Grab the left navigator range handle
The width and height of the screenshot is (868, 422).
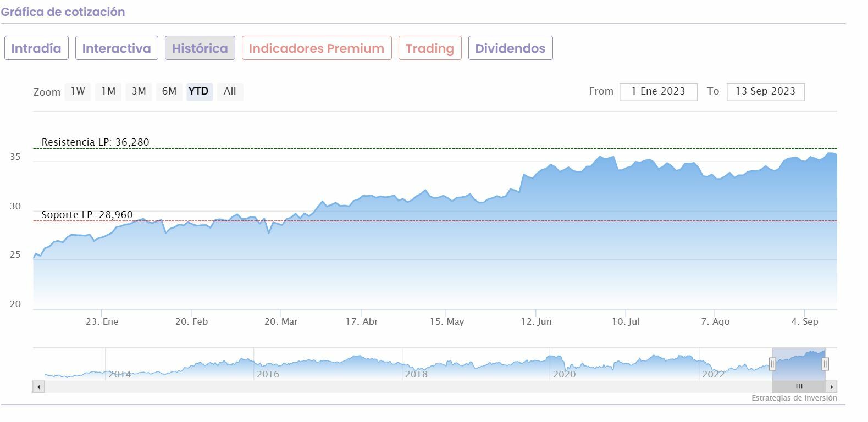click(x=772, y=364)
